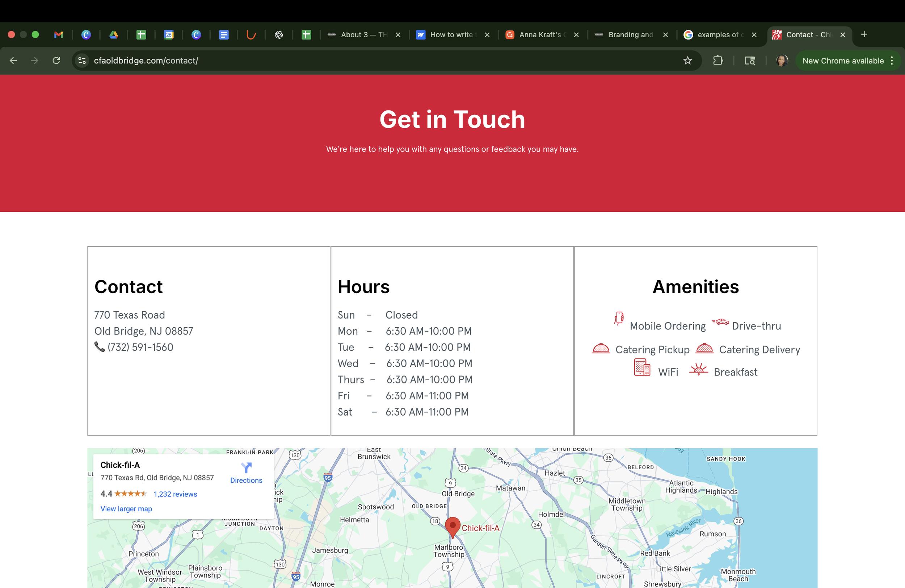The image size is (905, 588).
Task: Open the 1,232 reviews link
Action: 175,493
